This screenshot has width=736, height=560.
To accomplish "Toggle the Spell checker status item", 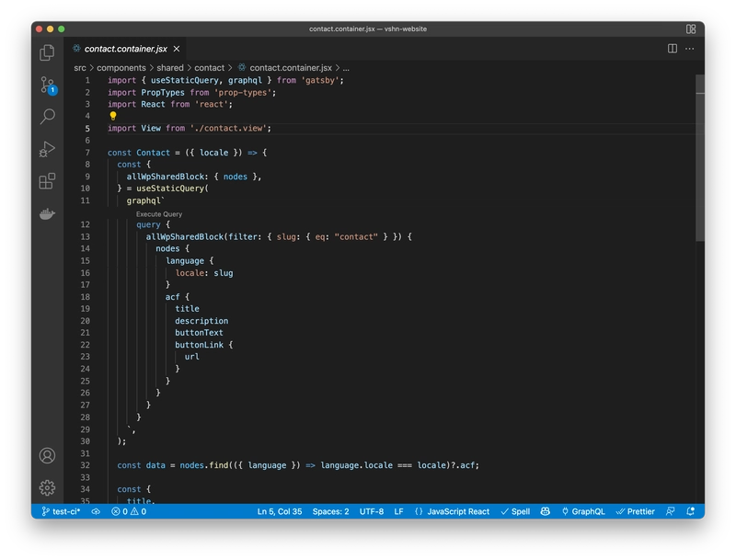I will (x=515, y=511).
